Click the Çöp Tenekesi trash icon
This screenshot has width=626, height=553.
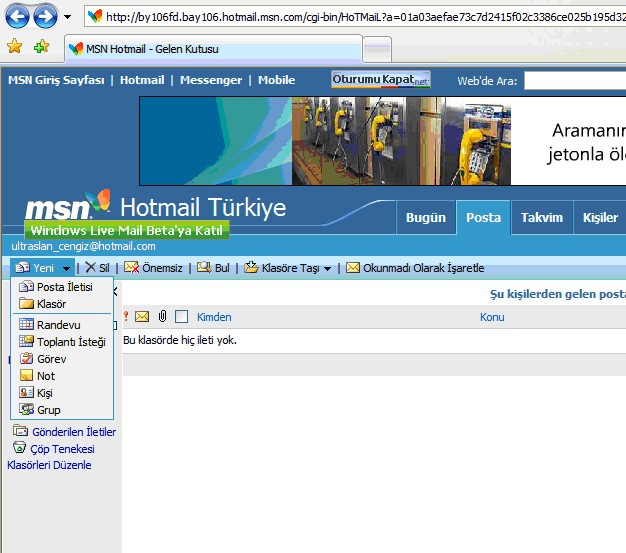20,448
